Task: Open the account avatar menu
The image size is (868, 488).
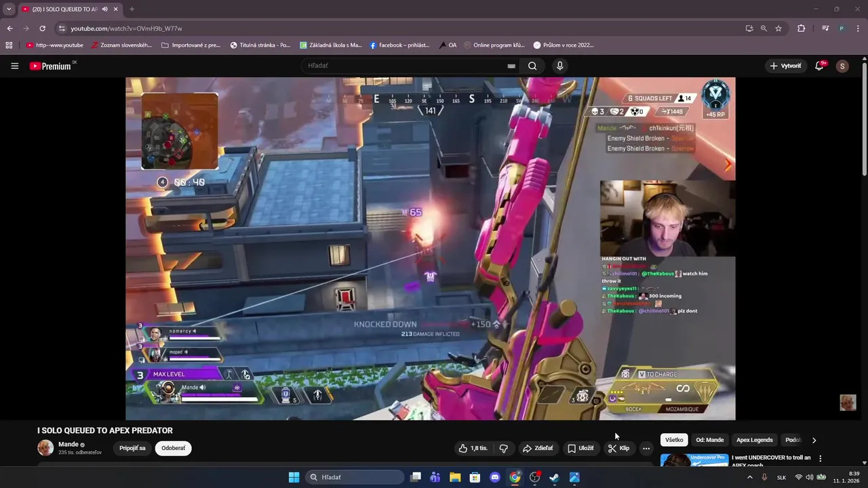Action: (x=842, y=66)
